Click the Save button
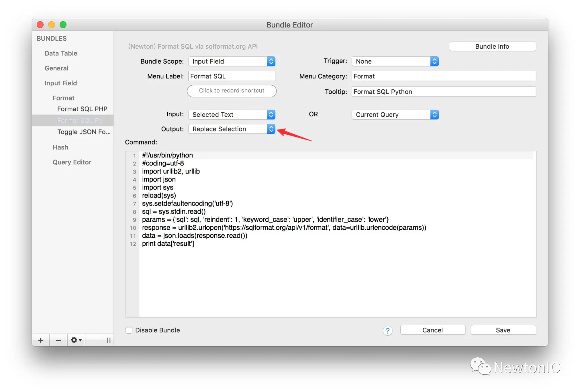Screen dimensions: 580x392 point(503,330)
